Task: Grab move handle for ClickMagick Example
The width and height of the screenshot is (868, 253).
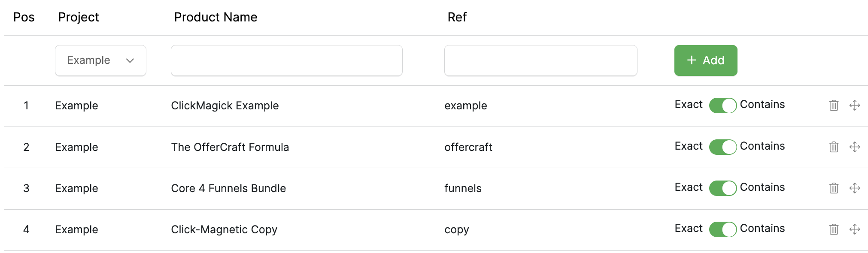Action: (855, 105)
